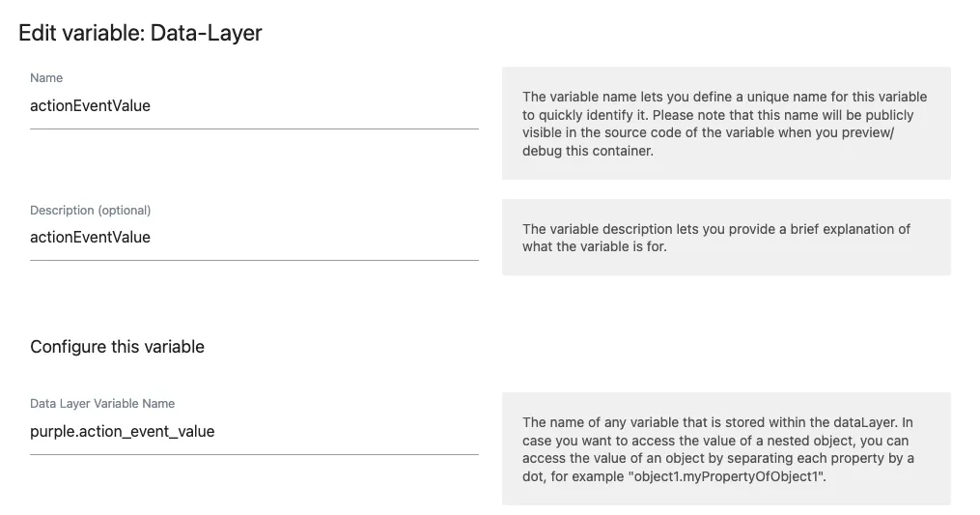Click the 'Configure this variable' heading

point(117,347)
